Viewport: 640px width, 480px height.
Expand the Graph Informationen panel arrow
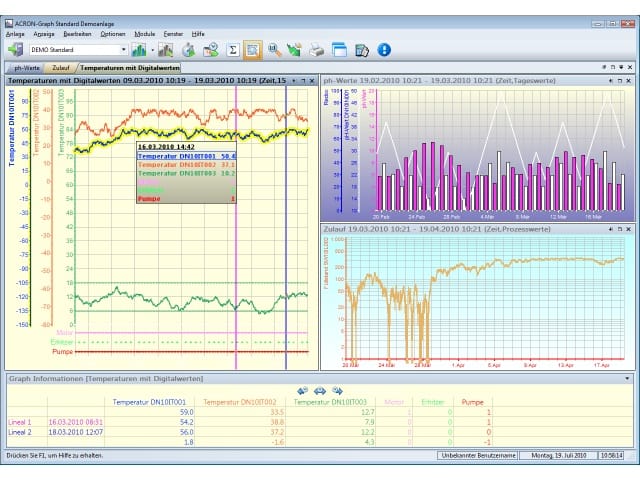coord(627,379)
